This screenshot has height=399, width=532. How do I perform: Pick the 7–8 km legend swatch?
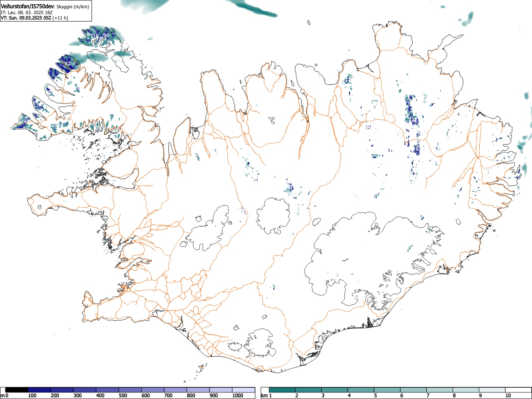click(x=439, y=390)
